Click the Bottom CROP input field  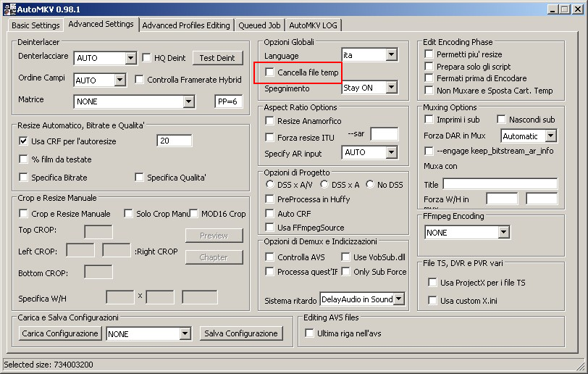click(x=98, y=272)
